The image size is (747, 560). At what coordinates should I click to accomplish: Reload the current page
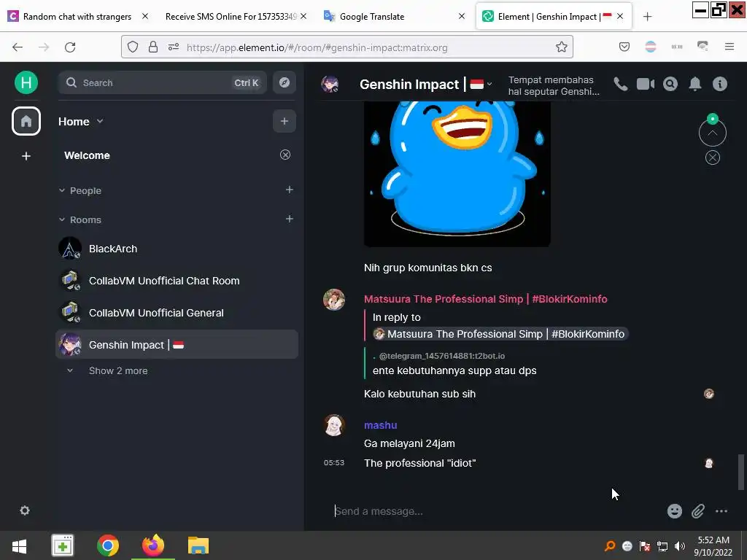pyautogui.click(x=70, y=47)
